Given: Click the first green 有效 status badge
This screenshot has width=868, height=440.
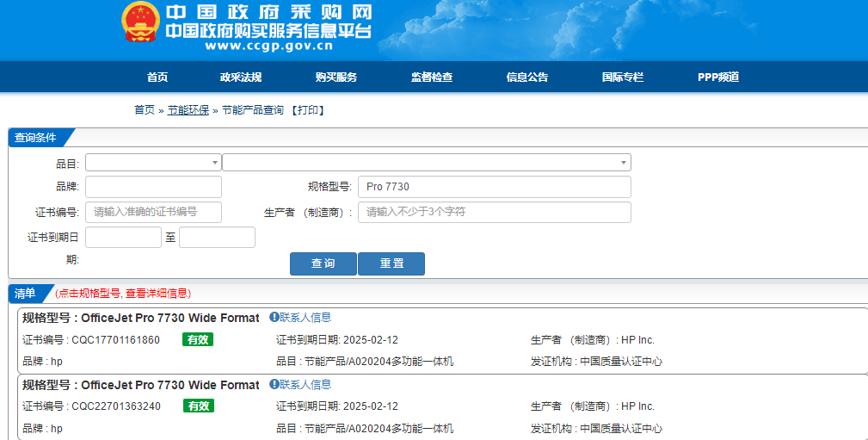Looking at the screenshot, I should (198, 340).
